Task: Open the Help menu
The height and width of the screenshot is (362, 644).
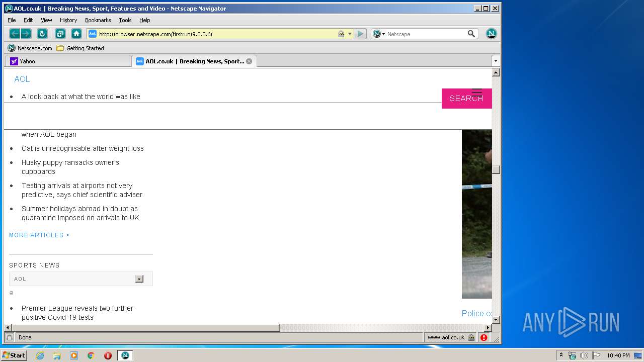Action: pyautogui.click(x=145, y=20)
